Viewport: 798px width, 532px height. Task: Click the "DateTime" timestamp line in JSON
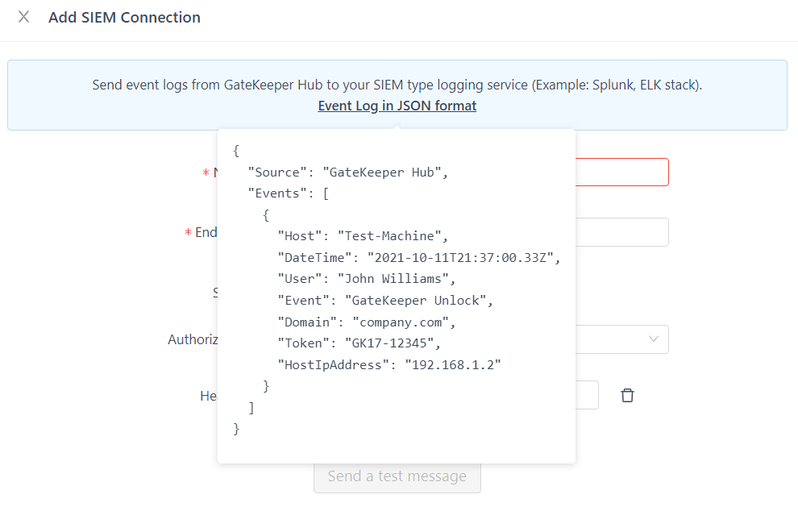(418, 258)
